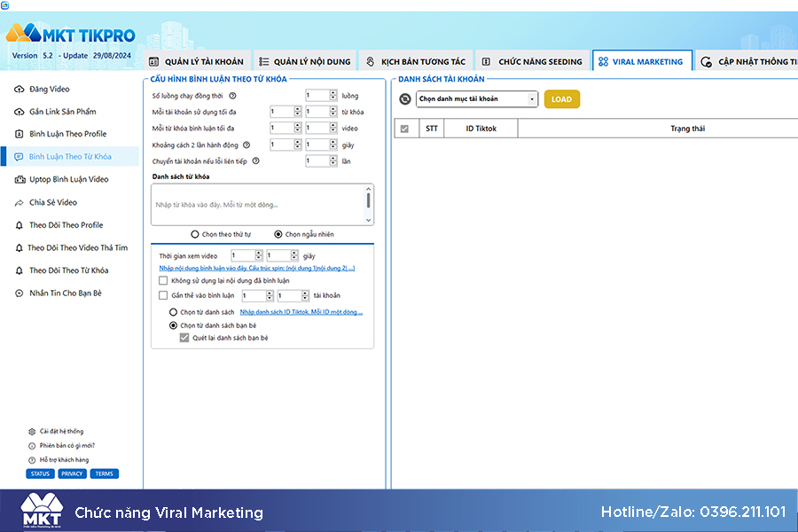Click ID Tiktok column header
This screenshot has height=532, width=798.
pyautogui.click(x=481, y=129)
